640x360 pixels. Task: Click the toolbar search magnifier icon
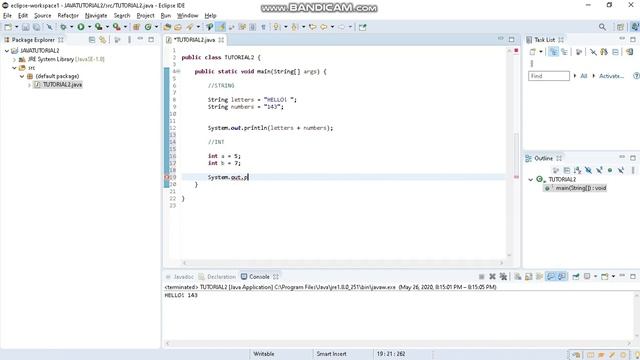point(602,27)
